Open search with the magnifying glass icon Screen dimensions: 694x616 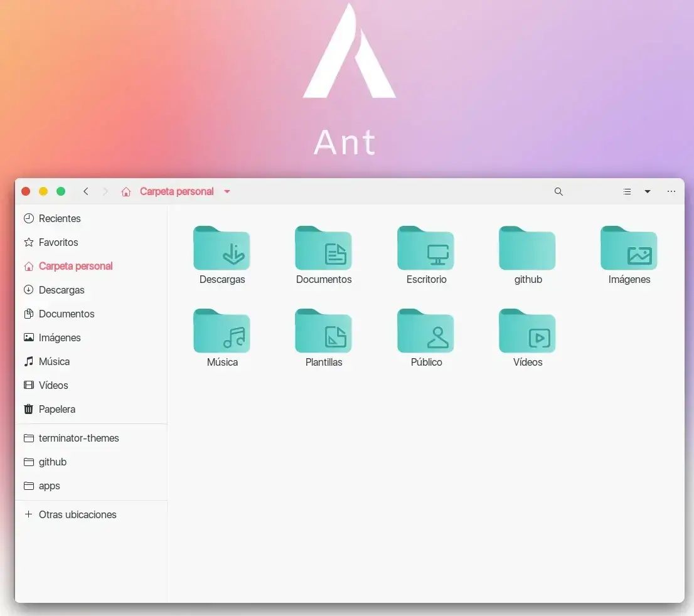point(558,192)
